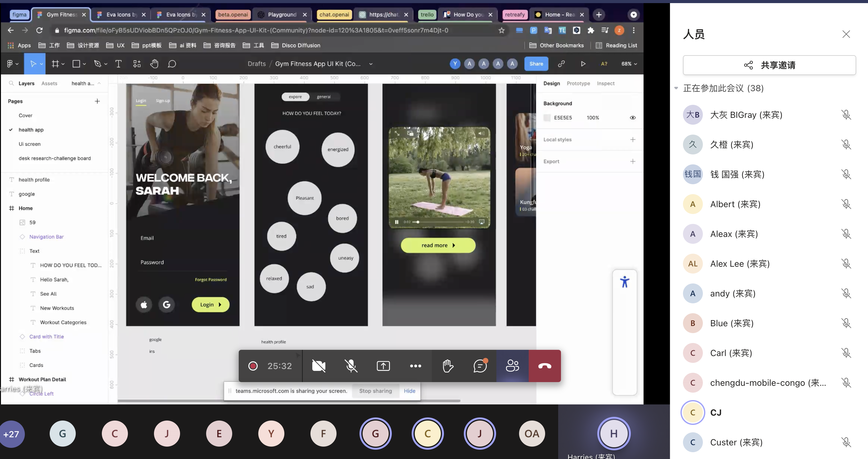Viewport: 868px width, 459px height.
Task: Open the Resources components tool
Action: [x=137, y=64]
